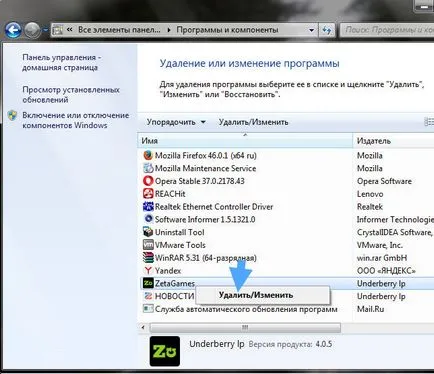Click the refresh button next to address bar
The width and height of the screenshot is (434, 374).
pos(327,30)
